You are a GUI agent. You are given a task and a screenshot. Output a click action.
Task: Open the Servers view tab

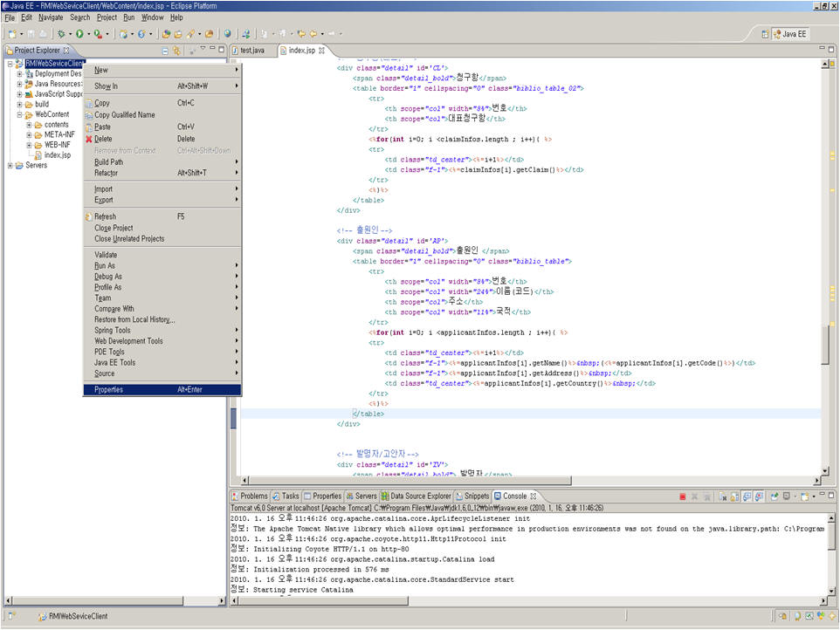click(x=361, y=496)
